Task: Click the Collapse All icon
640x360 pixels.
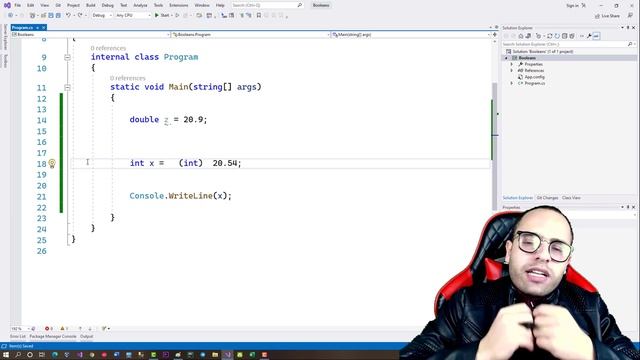Action: pyautogui.click(x=564, y=36)
